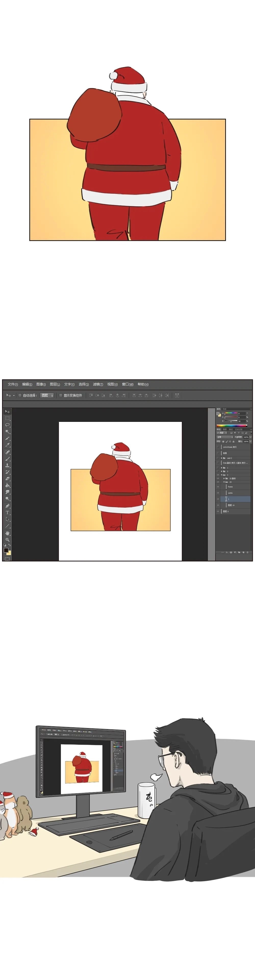The image size is (255, 980).
Task: Show the 背景 layer visibility box
Action: point(218,453)
